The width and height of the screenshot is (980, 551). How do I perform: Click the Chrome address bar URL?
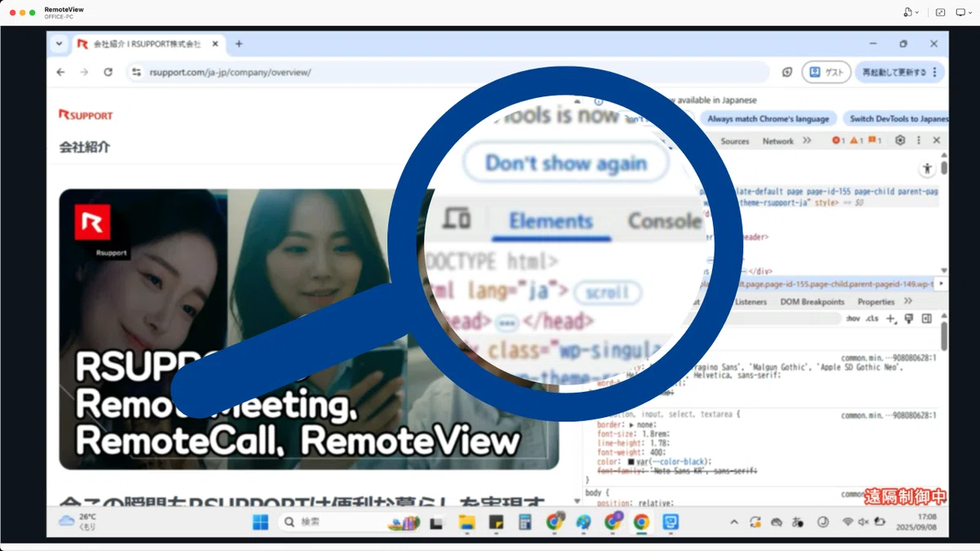tap(230, 72)
